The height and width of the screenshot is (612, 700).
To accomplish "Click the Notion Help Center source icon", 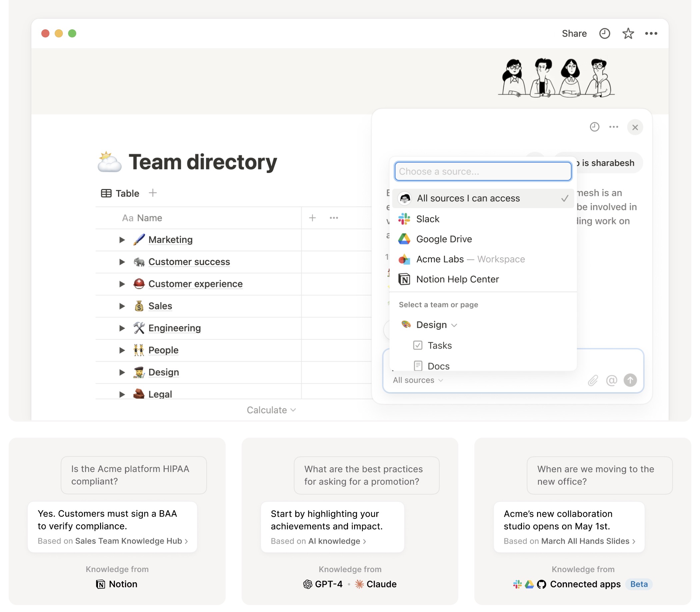I will coord(405,279).
